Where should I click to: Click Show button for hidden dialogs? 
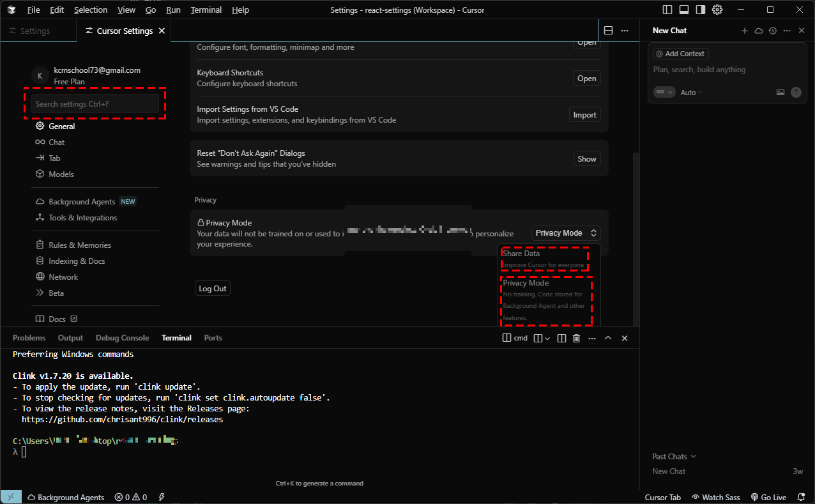(x=587, y=159)
